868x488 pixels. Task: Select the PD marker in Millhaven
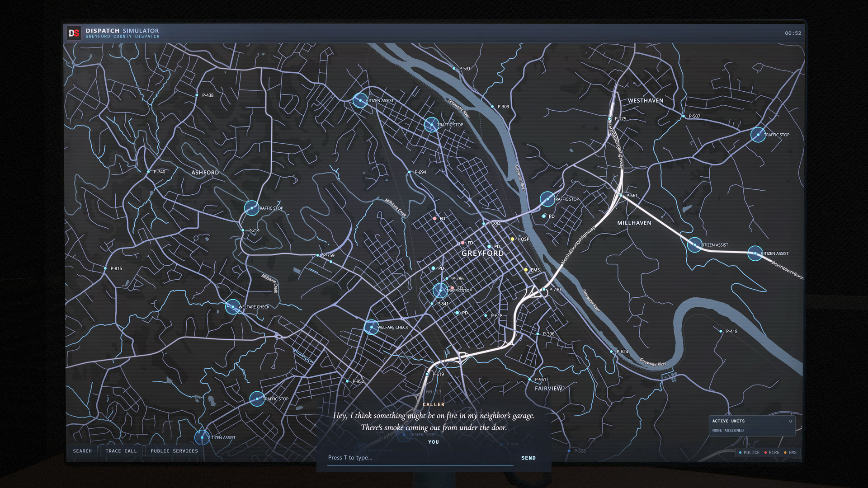[x=544, y=216]
